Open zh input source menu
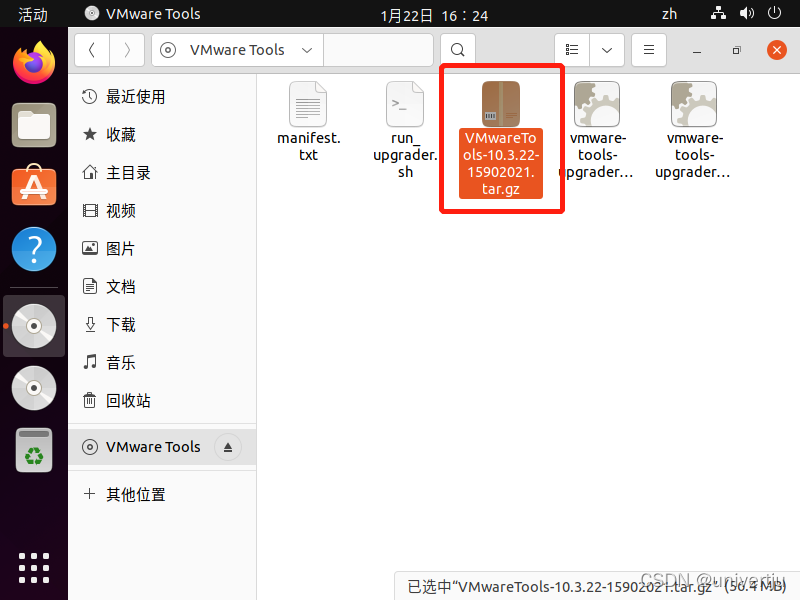This screenshot has width=800, height=600. 669,14
